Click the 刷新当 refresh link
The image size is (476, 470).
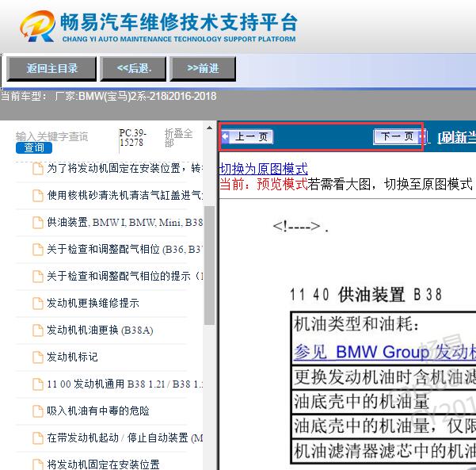point(456,138)
